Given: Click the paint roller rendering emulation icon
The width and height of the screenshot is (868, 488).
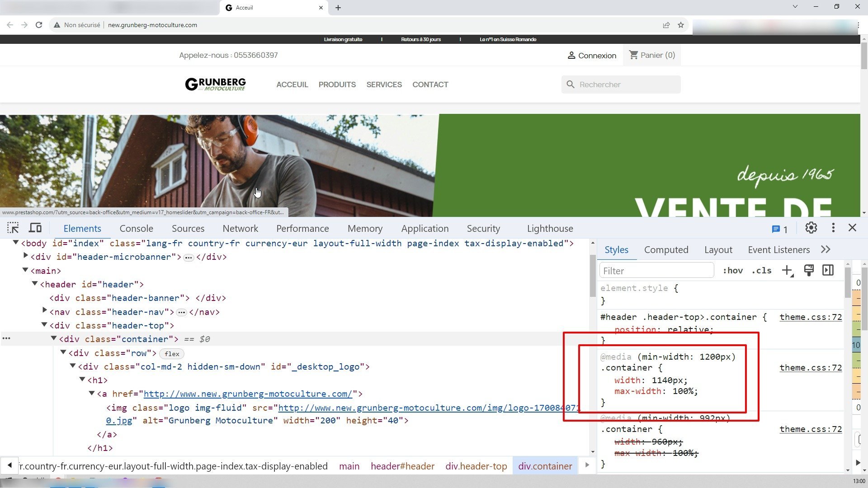Looking at the screenshot, I should tap(809, 270).
